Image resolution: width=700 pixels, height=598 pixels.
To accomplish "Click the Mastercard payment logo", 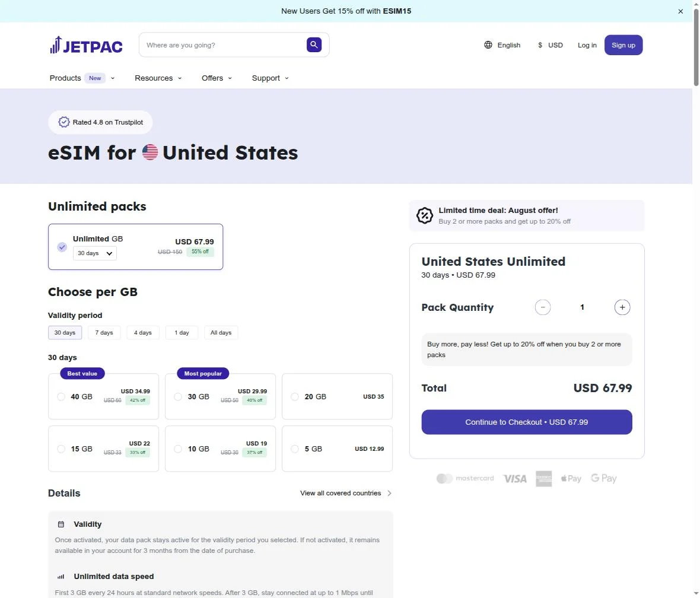I will pyautogui.click(x=464, y=478).
